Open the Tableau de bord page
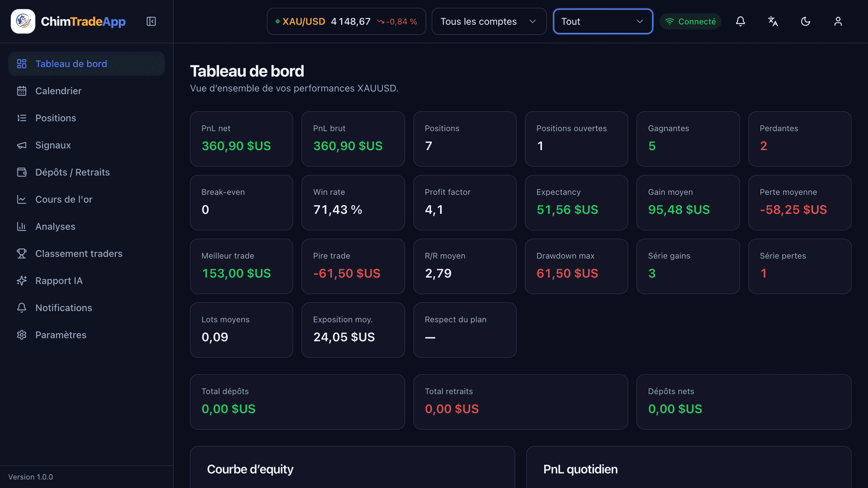868x488 pixels. pyautogui.click(x=86, y=64)
